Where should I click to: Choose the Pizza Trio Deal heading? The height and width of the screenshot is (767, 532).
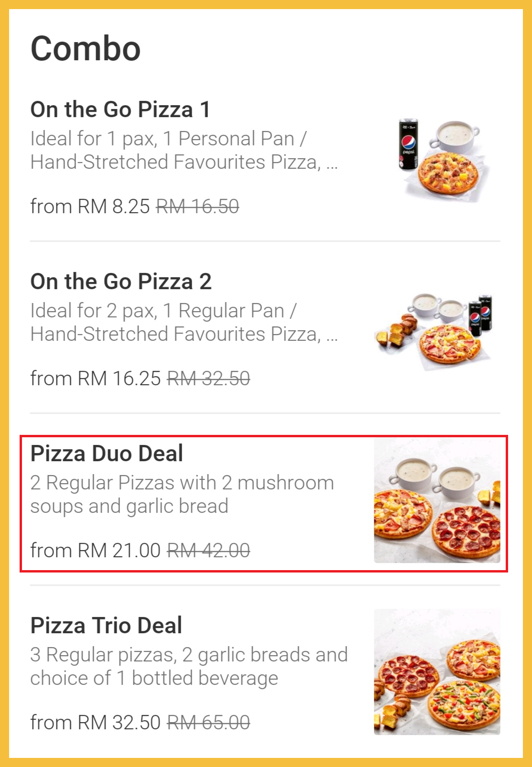(106, 626)
